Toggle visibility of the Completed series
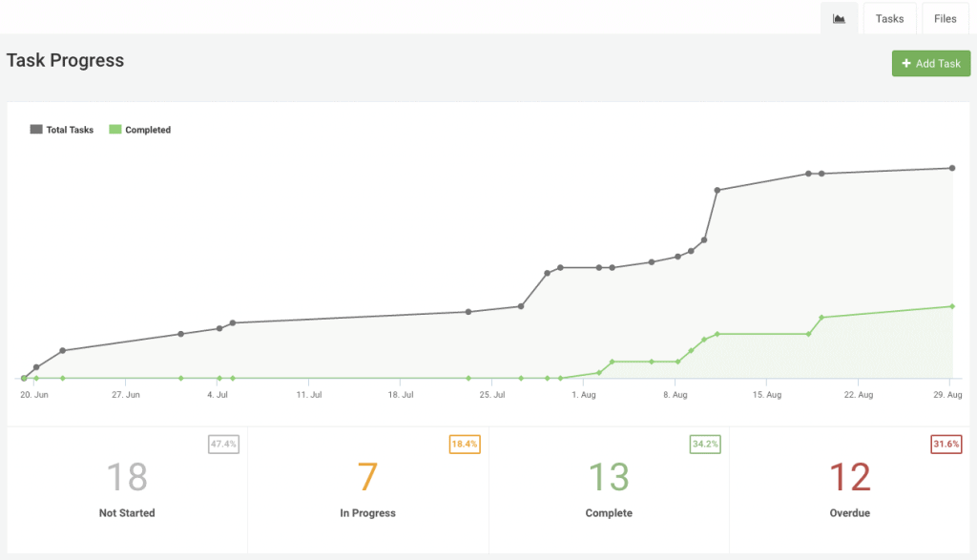 [139, 129]
